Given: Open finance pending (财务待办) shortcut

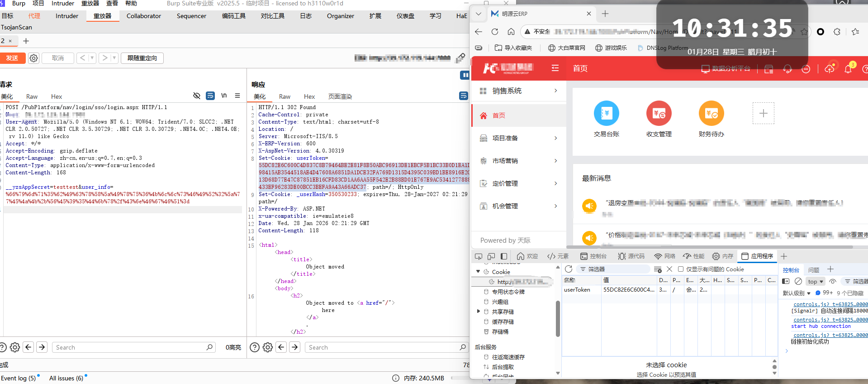Looking at the screenshot, I should pyautogui.click(x=711, y=119).
